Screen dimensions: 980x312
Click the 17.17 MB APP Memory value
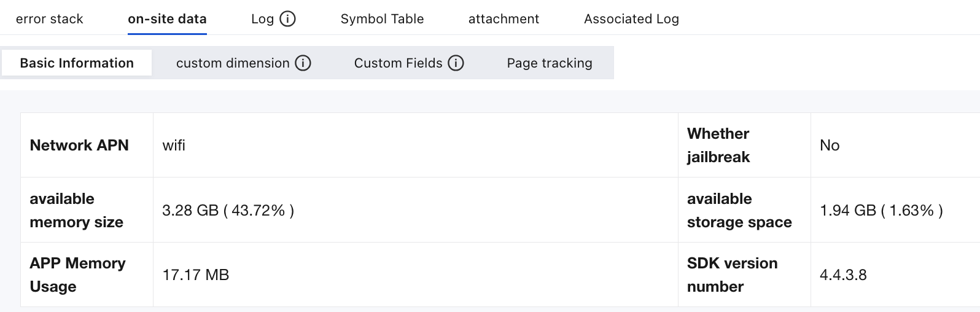click(195, 275)
